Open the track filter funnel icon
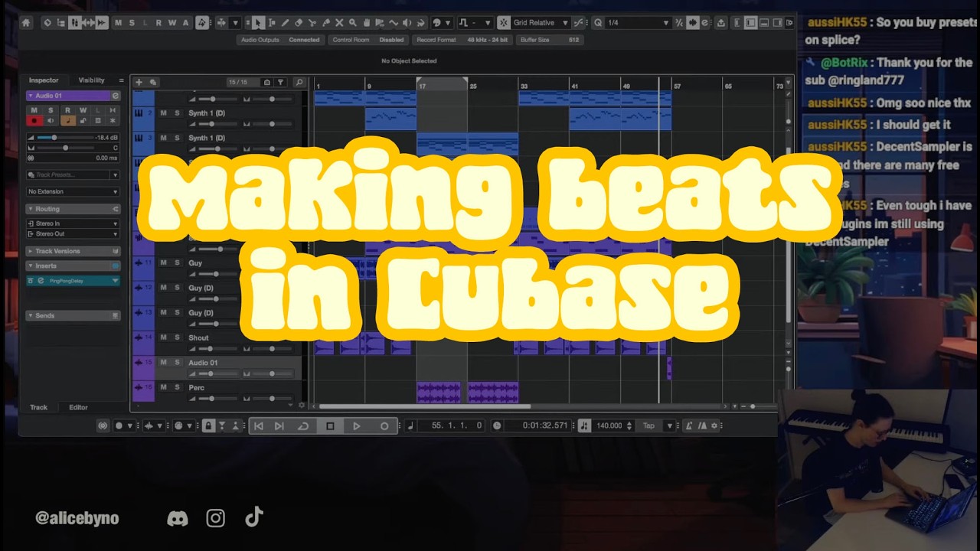This screenshot has width=980, height=551. tap(280, 82)
